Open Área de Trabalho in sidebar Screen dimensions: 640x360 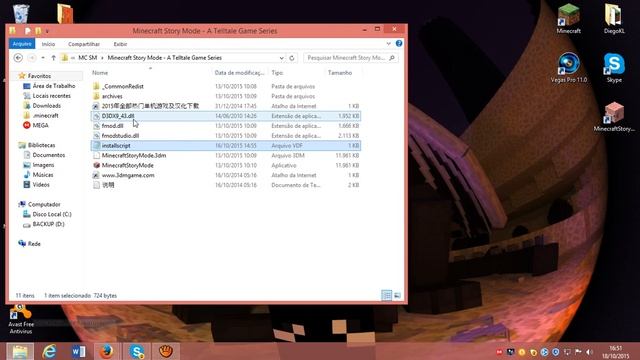[x=53, y=86]
